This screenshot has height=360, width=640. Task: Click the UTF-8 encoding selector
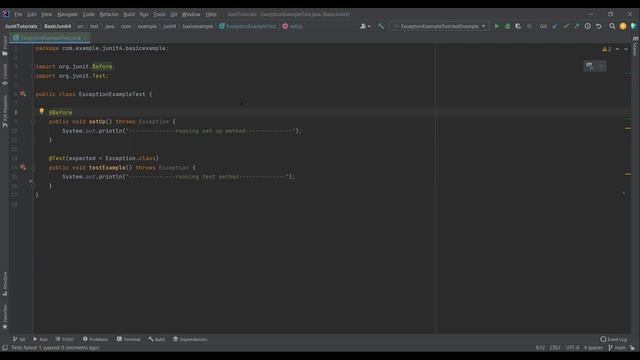coord(572,348)
